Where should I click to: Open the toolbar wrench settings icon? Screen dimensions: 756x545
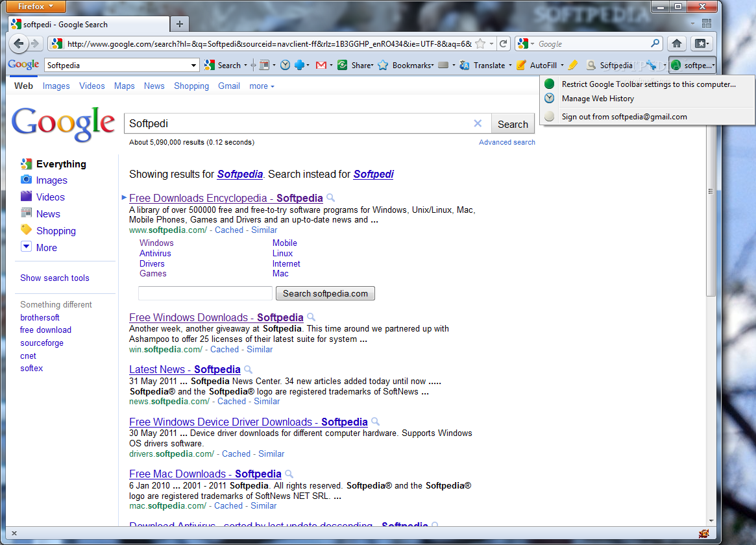[652, 65]
